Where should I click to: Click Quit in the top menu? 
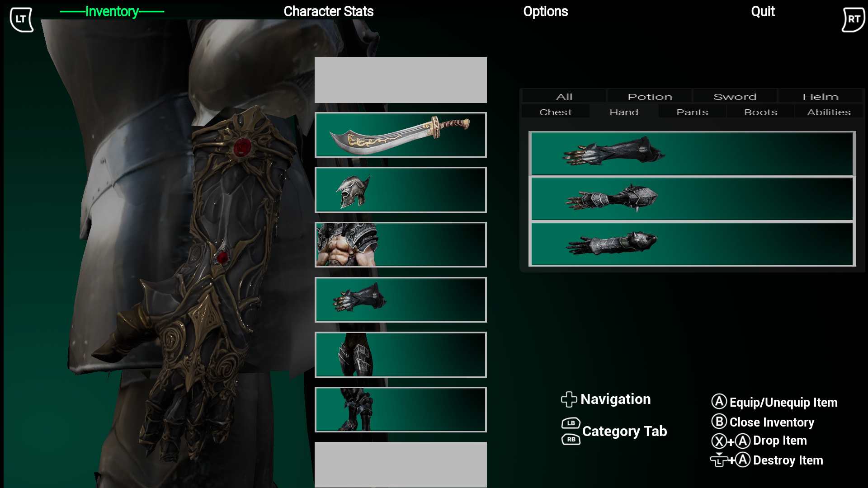click(763, 11)
